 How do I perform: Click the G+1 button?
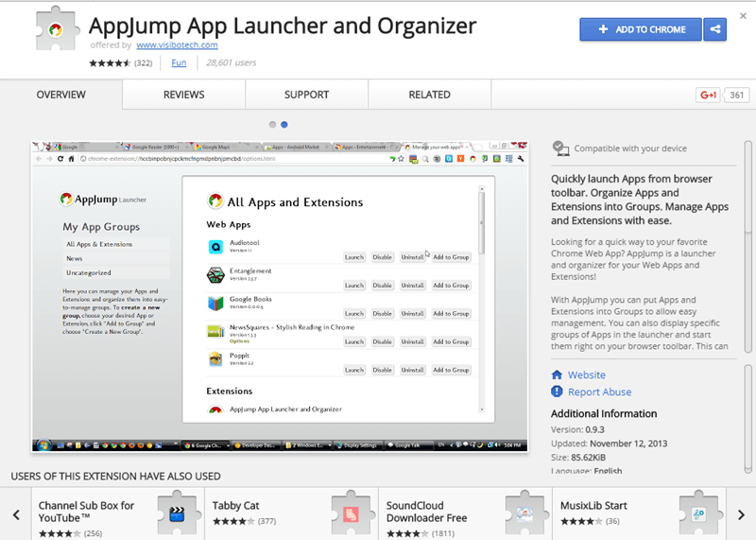coord(708,96)
